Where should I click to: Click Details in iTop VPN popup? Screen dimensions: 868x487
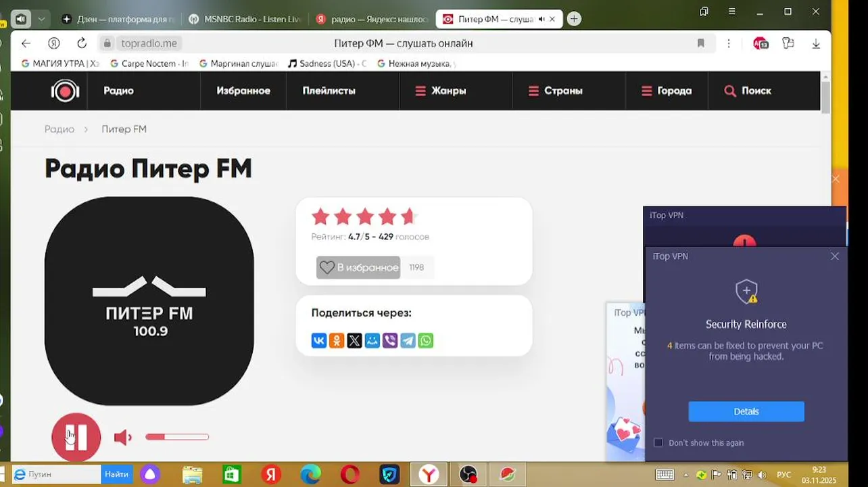746,411
